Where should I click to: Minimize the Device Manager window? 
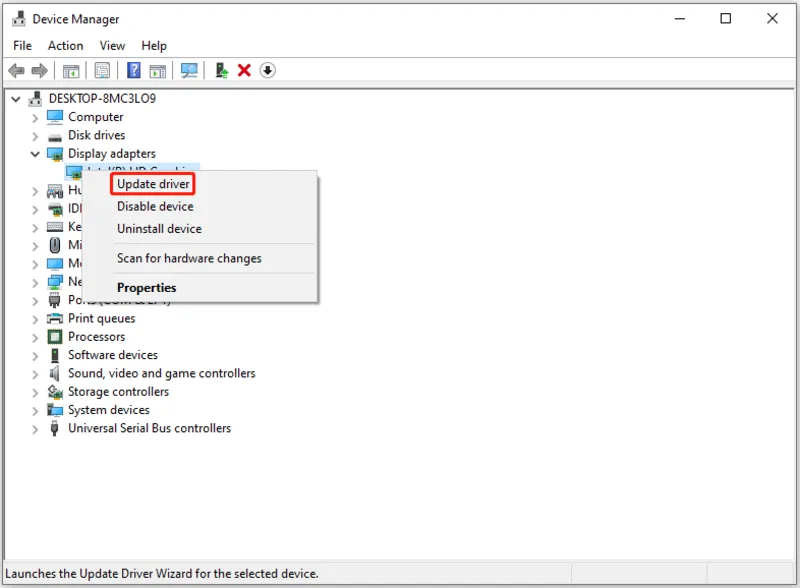680,19
